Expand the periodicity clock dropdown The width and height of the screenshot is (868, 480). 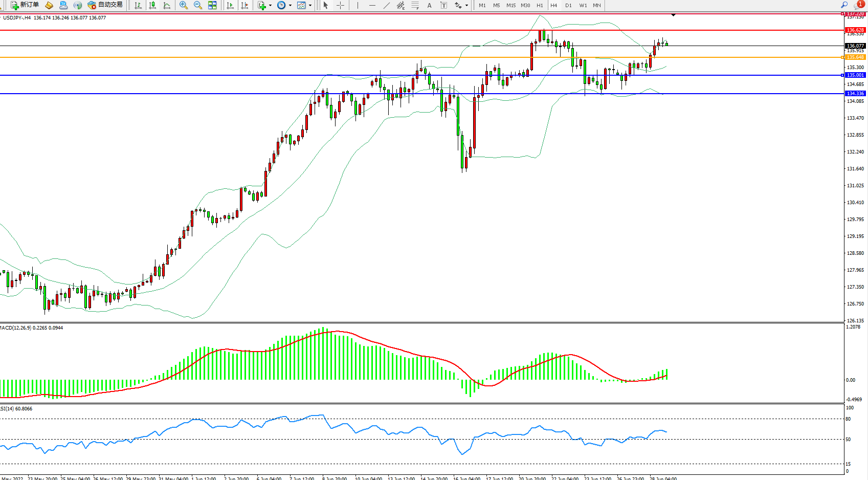point(290,5)
